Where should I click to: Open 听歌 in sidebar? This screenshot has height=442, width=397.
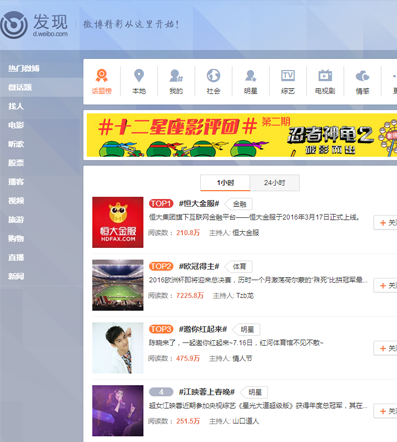[x=16, y=144]
